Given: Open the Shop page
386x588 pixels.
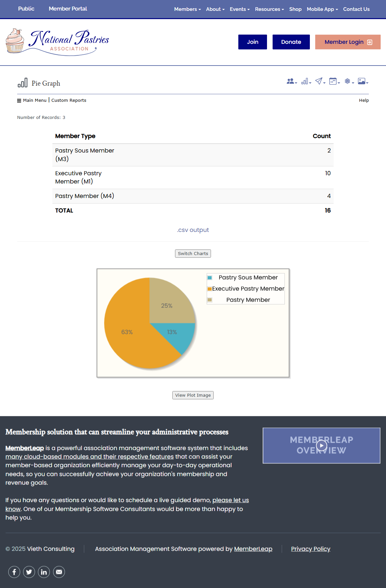Looking at the screenshot, I should tap(295, 9).
